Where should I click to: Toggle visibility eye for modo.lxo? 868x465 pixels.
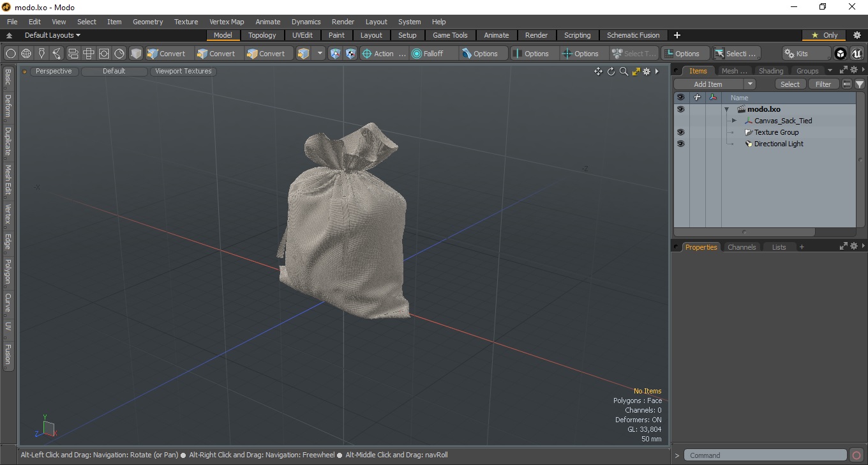[680, 109]
